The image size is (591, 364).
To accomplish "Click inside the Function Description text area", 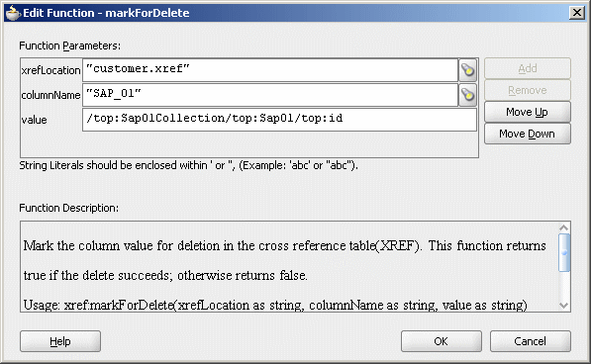I will tap(289, 266).
